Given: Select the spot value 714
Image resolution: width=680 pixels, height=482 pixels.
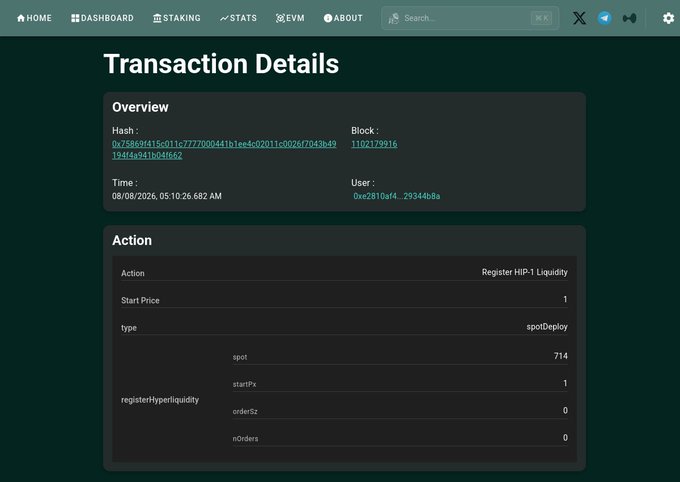Looking at the screenshot, I should coord(561,356).
